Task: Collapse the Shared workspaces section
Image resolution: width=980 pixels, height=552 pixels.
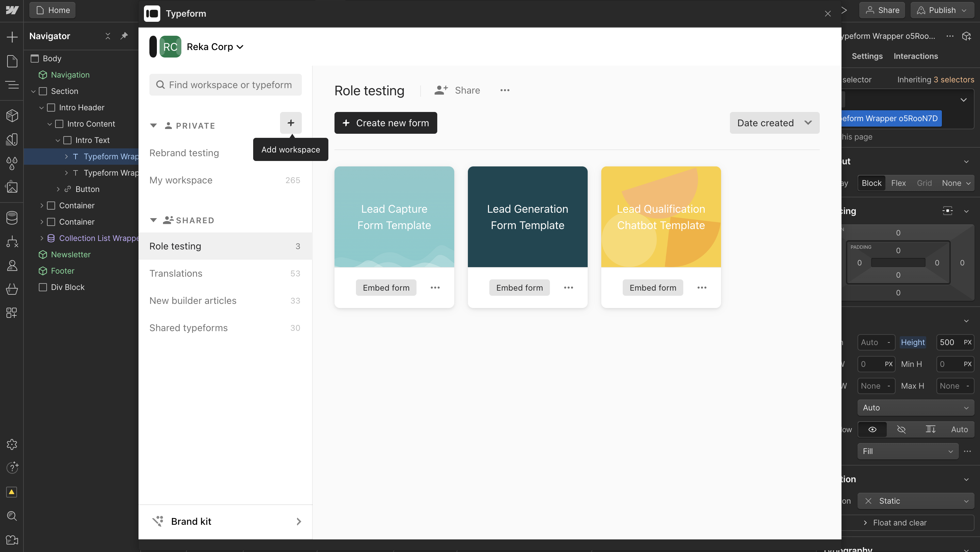Action: 153,220
